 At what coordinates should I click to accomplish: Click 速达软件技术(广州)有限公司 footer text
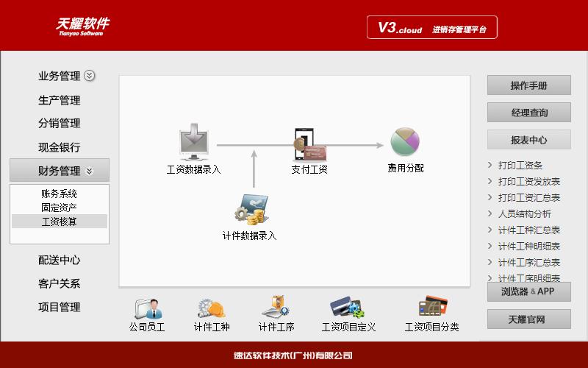pyautogui.click(x=293, y=355)
